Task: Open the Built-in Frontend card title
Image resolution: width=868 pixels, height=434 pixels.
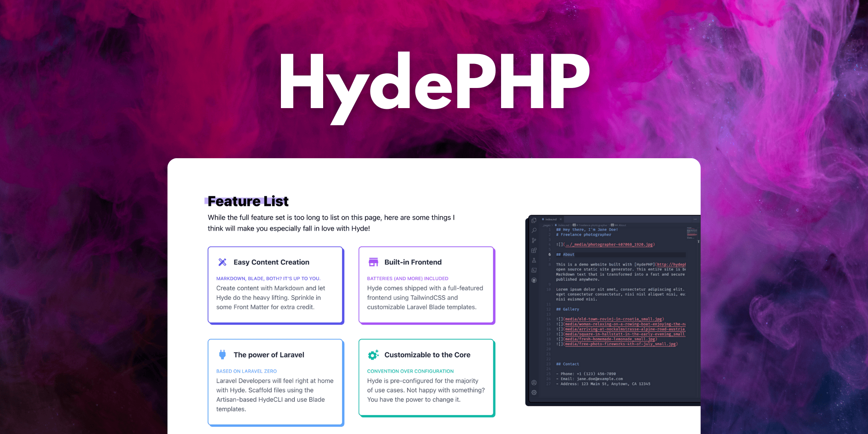Action: 413,262
